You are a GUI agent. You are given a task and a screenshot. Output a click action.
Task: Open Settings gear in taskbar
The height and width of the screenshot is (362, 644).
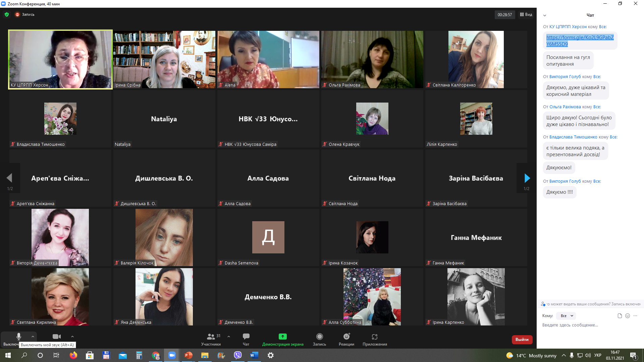tap(271, 355)
